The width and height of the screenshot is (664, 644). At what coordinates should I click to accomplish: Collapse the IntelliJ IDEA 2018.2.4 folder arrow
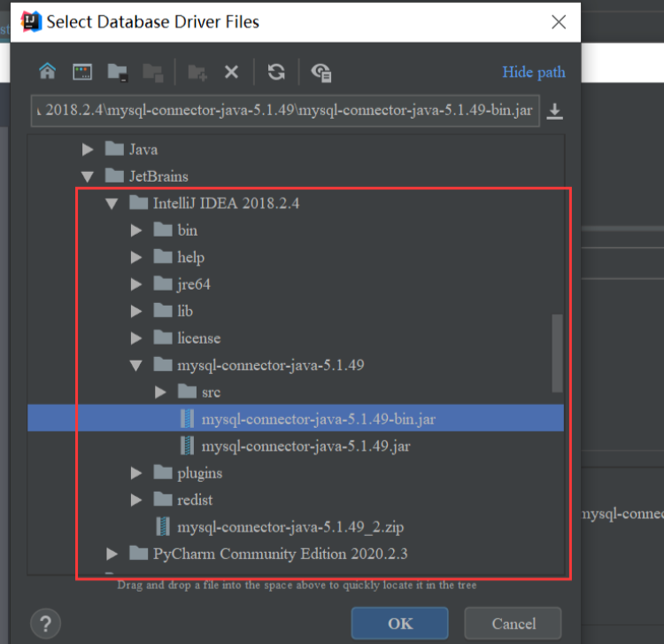point(112,204)
